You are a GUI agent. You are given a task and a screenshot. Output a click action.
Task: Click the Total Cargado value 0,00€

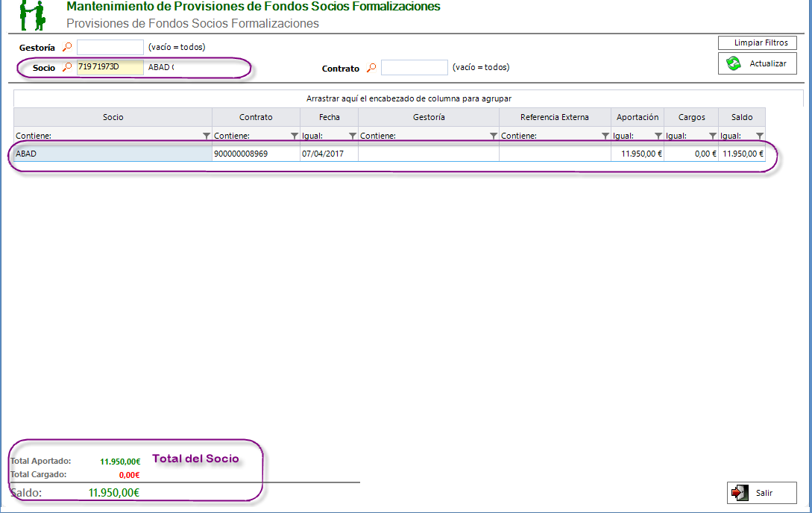130,475
